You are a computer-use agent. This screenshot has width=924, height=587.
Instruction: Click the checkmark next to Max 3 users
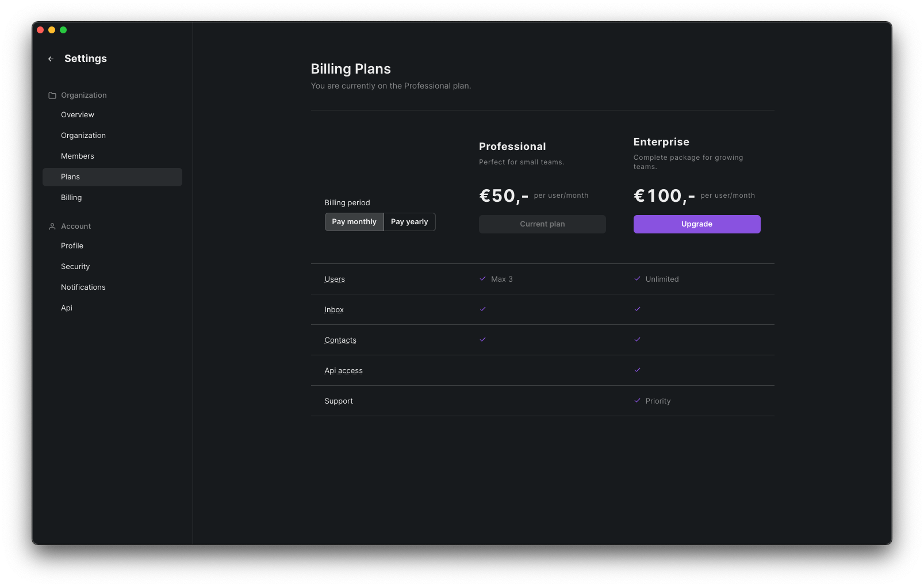[x=482, y=278]
